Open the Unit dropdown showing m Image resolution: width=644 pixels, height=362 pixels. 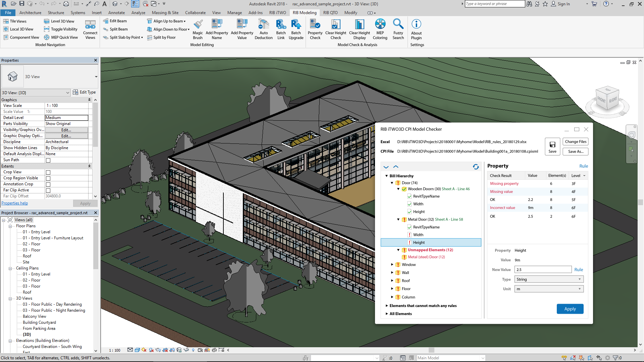coord(549,289)
